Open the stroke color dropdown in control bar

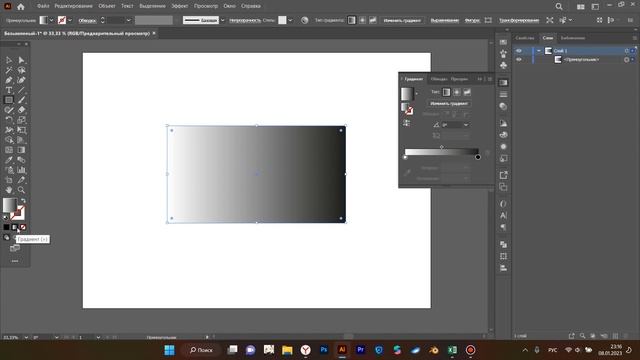(x=70, y=20)
